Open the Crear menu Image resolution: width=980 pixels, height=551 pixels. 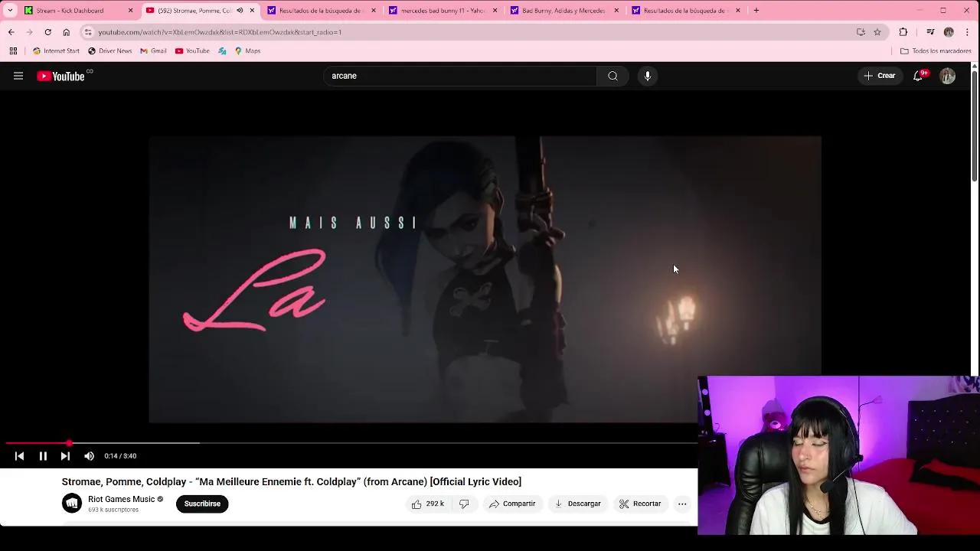click(x=879, y=76)
